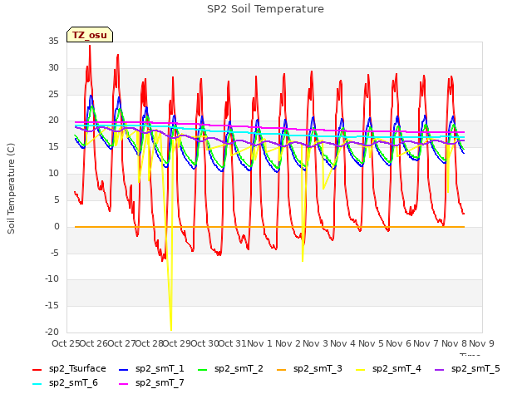Click the -10 y-axis tick label
The height and width of the screenshot is (399, 532).
(52, 279)
